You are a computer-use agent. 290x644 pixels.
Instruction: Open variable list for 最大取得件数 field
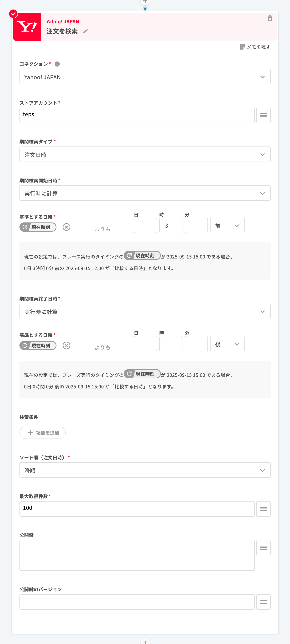click(263, 509)
